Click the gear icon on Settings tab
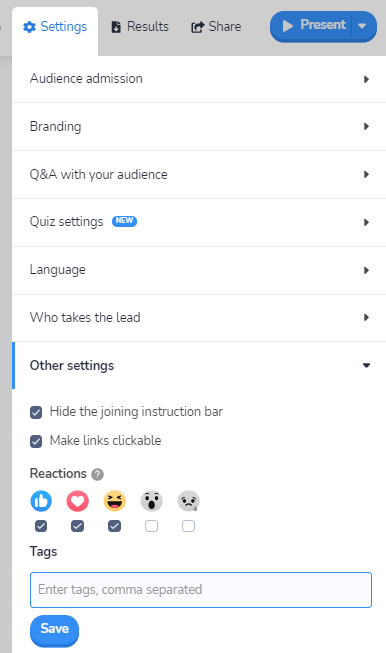The width and height of the screenshot is (386, 653). point(29,27)
